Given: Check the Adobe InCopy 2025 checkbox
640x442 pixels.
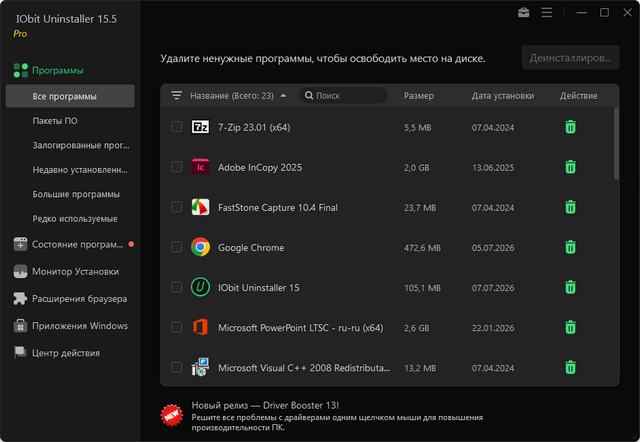Looking at the screenshot, I should click(176, 167).
